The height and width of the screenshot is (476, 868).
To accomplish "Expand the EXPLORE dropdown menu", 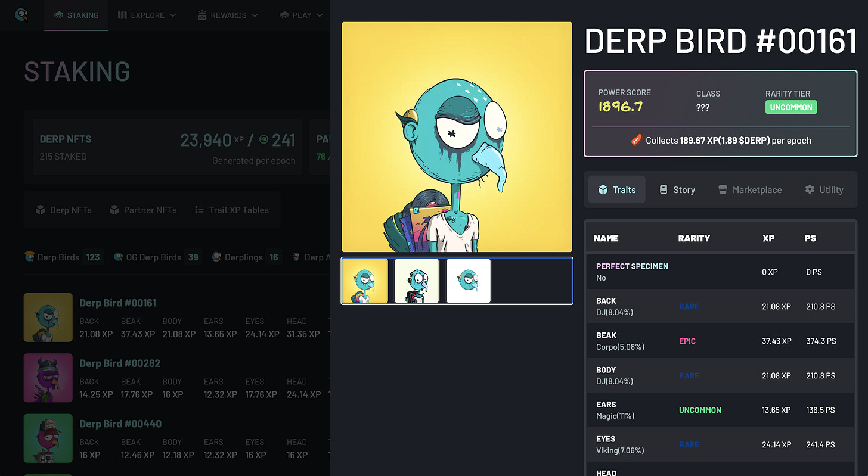I will [147, 15].
